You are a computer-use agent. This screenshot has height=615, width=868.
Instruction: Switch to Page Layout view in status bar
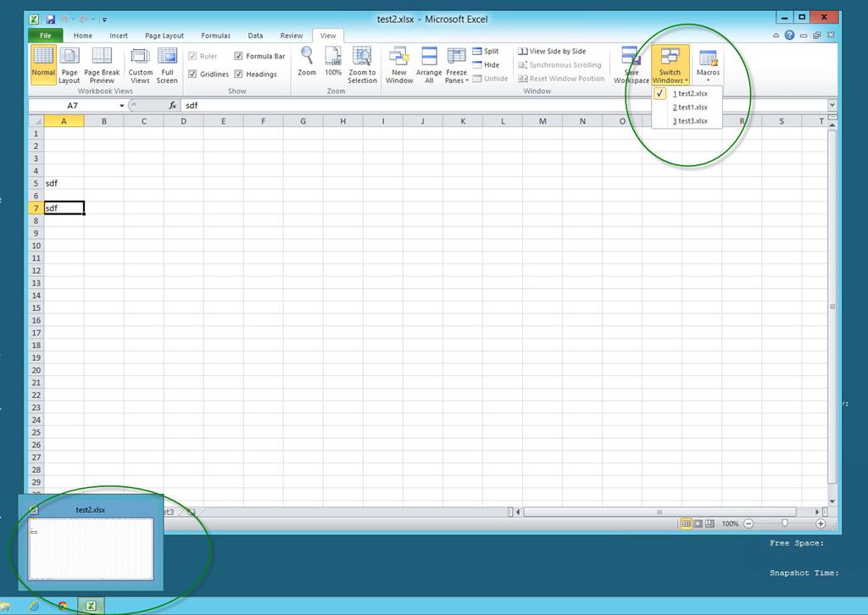click(698, 524)
